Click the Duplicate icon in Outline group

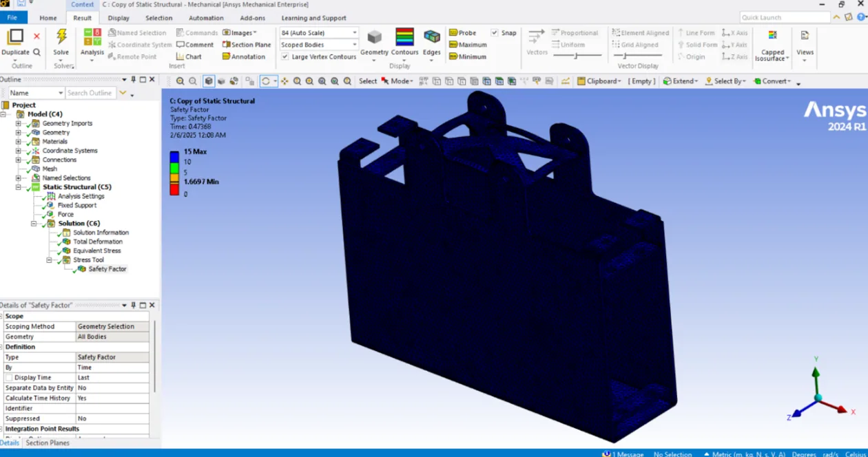(15, 37)
